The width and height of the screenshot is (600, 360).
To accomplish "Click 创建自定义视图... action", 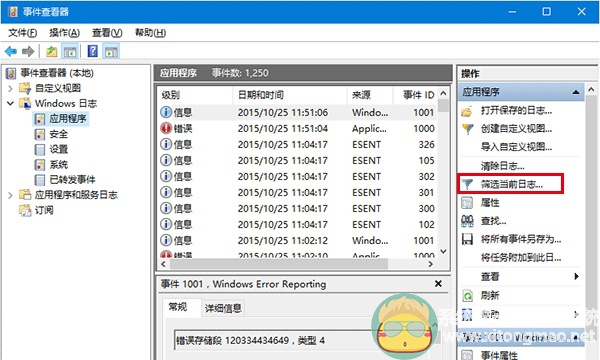I will point(516,129).
